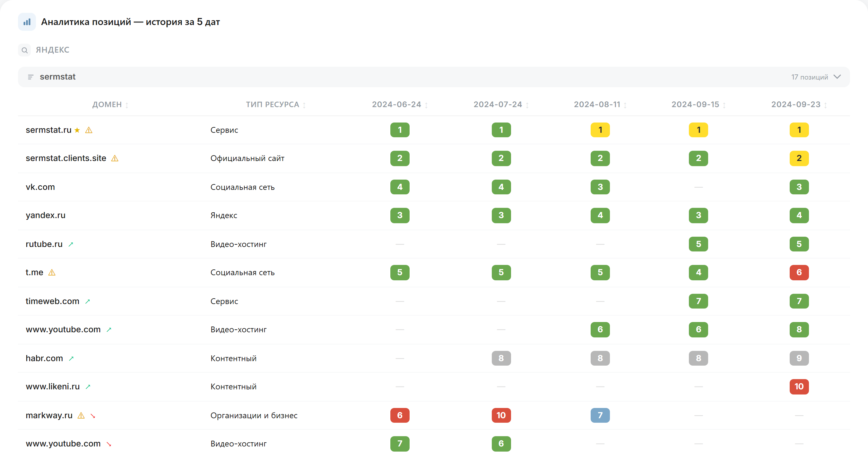Open the vk.com domain
This screenshot has height=458, width=868.
click(40, 187)
